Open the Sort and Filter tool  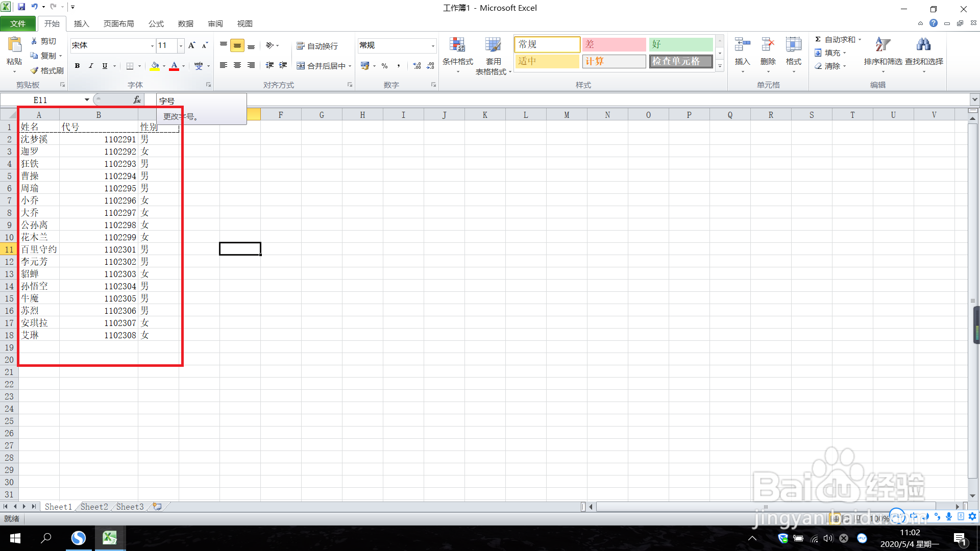point(883,46)
